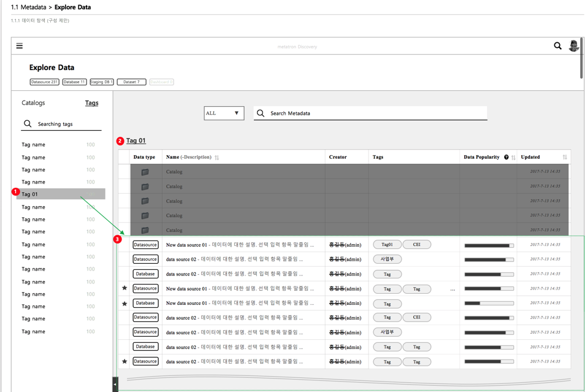Viewport: 585px width, 392px height.
Task: Click the vertical scrollbar at top right
Action: 582,58
